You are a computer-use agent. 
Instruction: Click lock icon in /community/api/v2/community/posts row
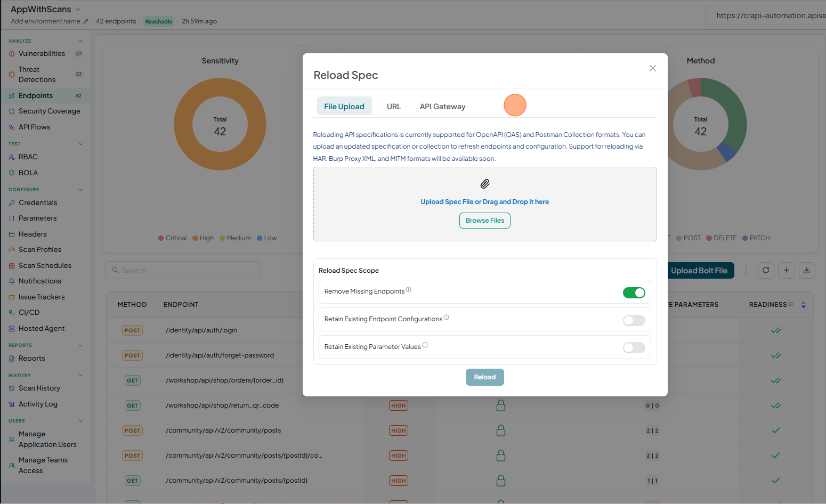[501, 430]
